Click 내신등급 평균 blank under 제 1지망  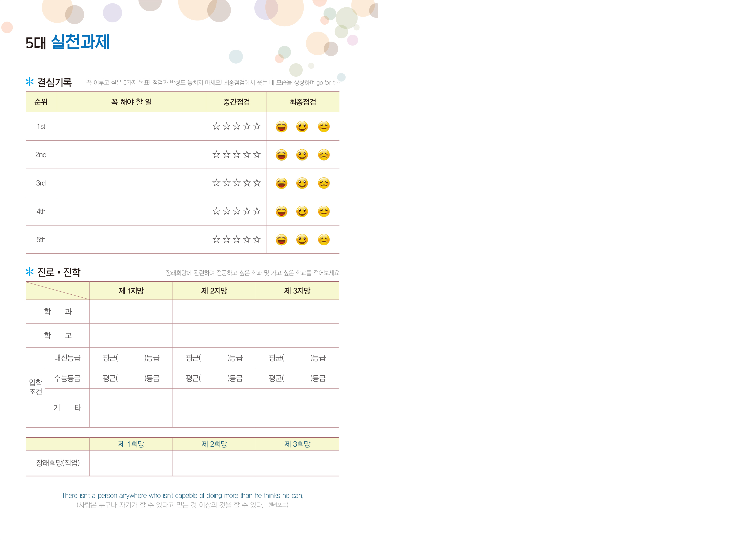click(x=131, y=358)
